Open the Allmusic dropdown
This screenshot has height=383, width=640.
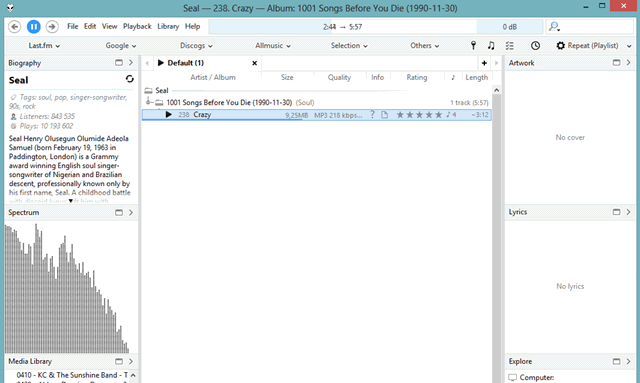(x=273, y=45)
